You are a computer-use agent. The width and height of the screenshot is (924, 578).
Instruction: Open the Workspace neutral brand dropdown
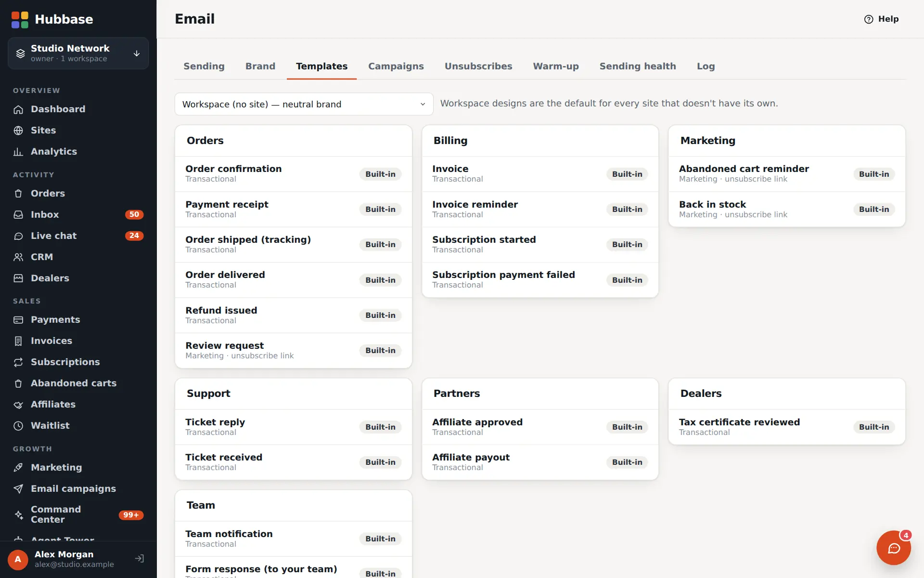(x=304, y=104)
